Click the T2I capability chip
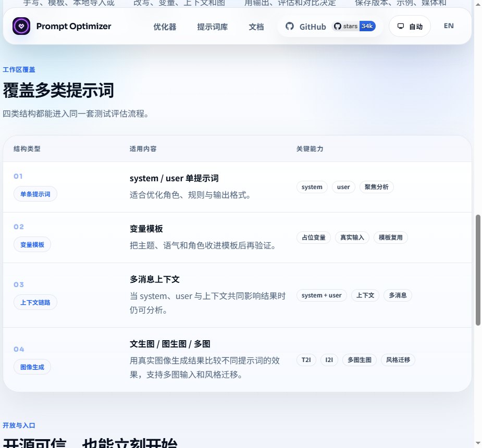The image size is (482, 448). [306, 360]
